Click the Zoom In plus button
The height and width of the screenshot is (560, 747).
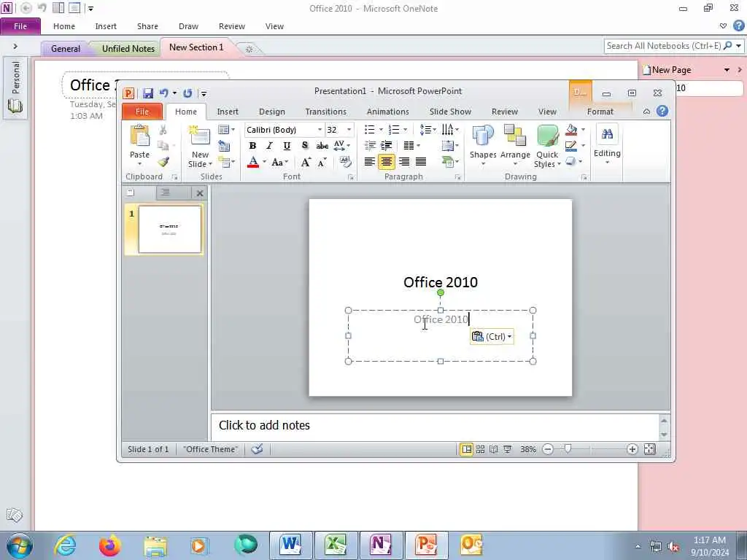(x=632, y=449)
